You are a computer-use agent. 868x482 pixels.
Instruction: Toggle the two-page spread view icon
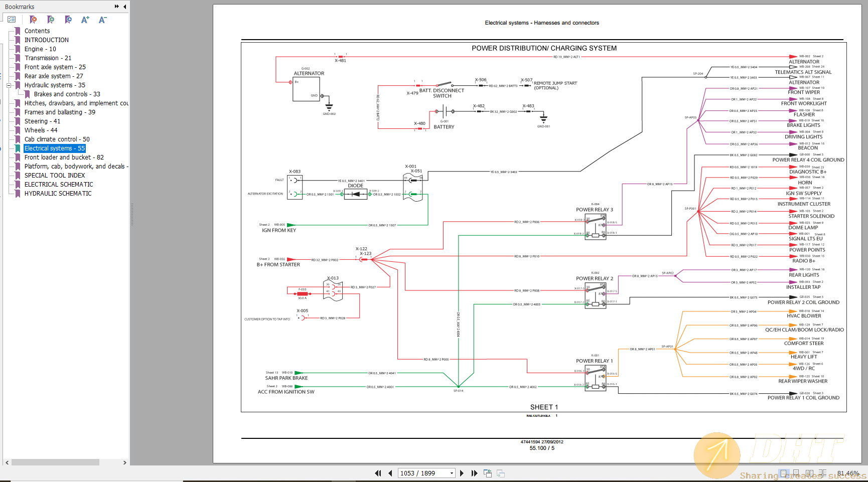click(x=809, y=473)
